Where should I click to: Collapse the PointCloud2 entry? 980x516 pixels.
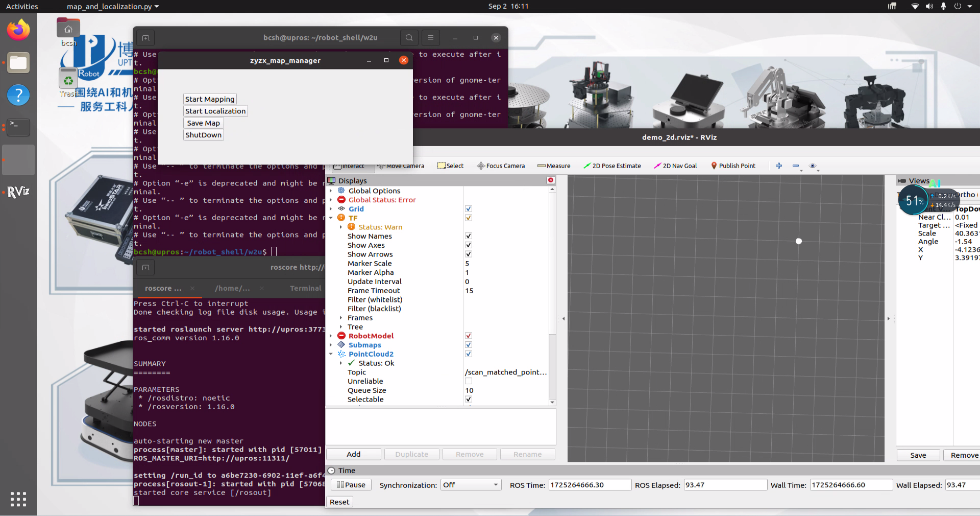coord(331,354)
